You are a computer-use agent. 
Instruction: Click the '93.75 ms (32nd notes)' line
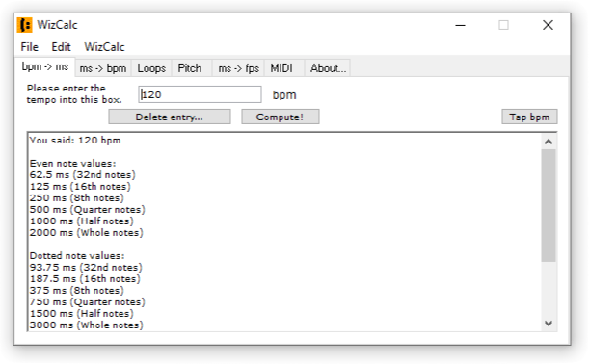point(86,267)
